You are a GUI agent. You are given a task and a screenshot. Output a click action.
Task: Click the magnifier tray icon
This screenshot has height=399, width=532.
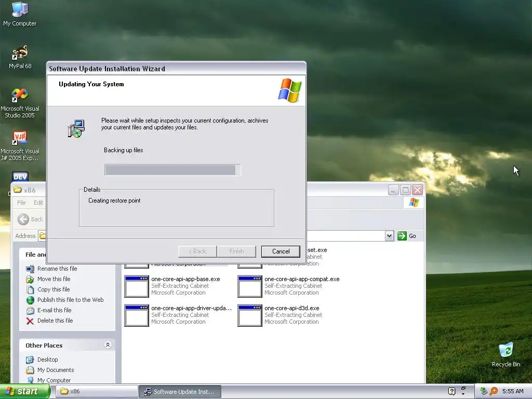pyautogui.click(x=494, y=391)
